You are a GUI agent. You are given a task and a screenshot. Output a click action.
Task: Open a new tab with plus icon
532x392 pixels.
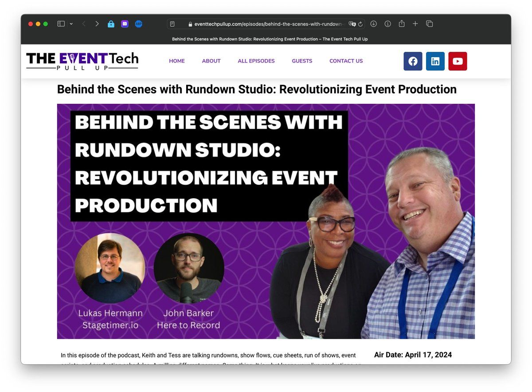(415, 24)
